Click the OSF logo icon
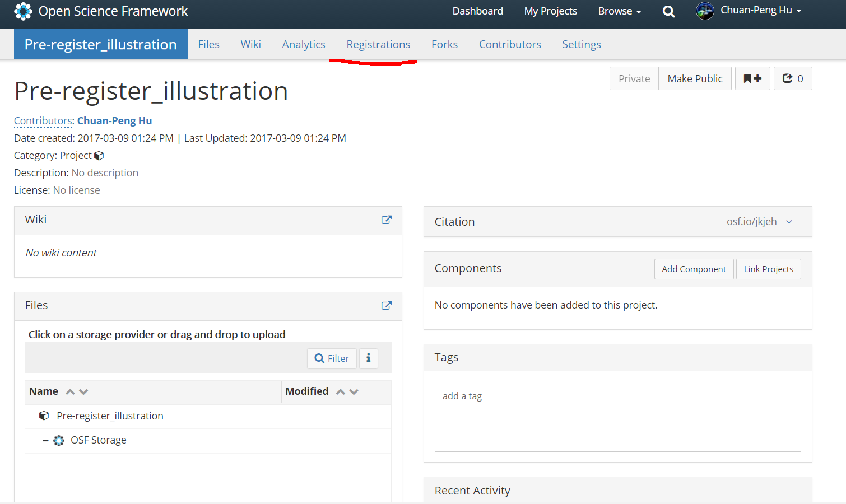 24,11
